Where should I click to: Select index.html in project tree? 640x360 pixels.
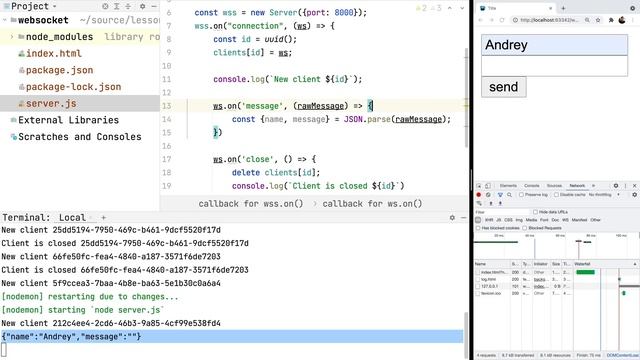coord(53,53)
